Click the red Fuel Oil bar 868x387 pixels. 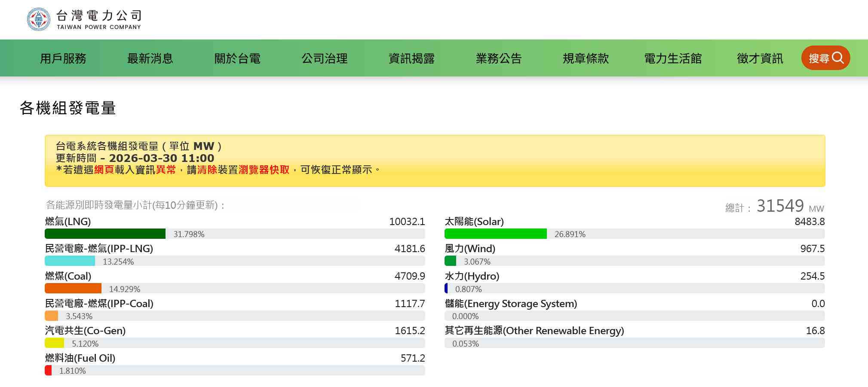tap(48, 370)
